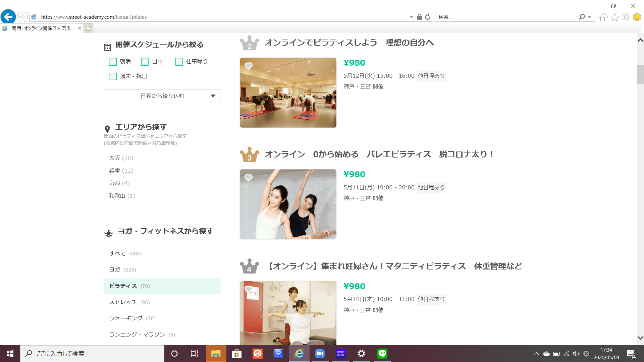Open the search provider dropdown in the search box
The width and height of the screenshot is (644, 362).
[589, 17]
